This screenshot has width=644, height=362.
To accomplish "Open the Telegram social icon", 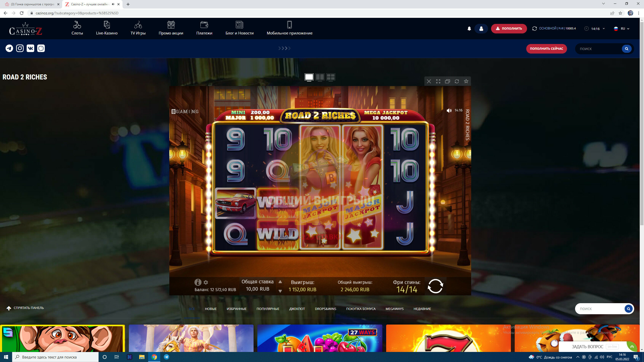I will (9, 48).
